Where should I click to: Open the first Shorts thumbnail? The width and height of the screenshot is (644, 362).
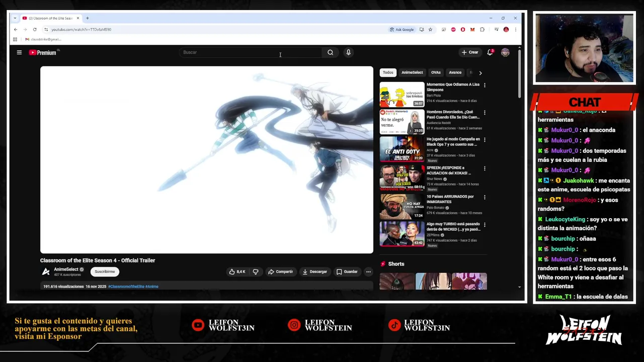pos(397,282)
